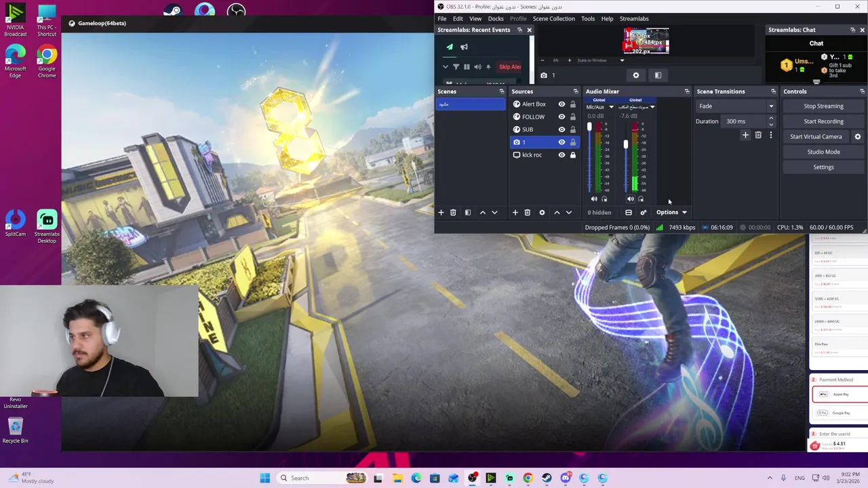Image resolution: width=868 pixels, height=488 pixels.
Task: Mute alert sounds in Recent Events
Action: [x=477, y=66]
